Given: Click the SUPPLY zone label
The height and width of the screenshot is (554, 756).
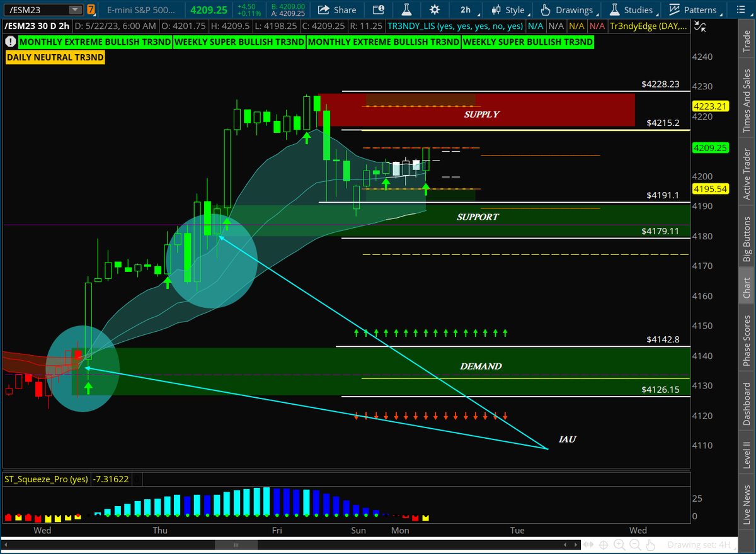Looking at the screenshot, I should pyautogui.click(x=482, y=115).
